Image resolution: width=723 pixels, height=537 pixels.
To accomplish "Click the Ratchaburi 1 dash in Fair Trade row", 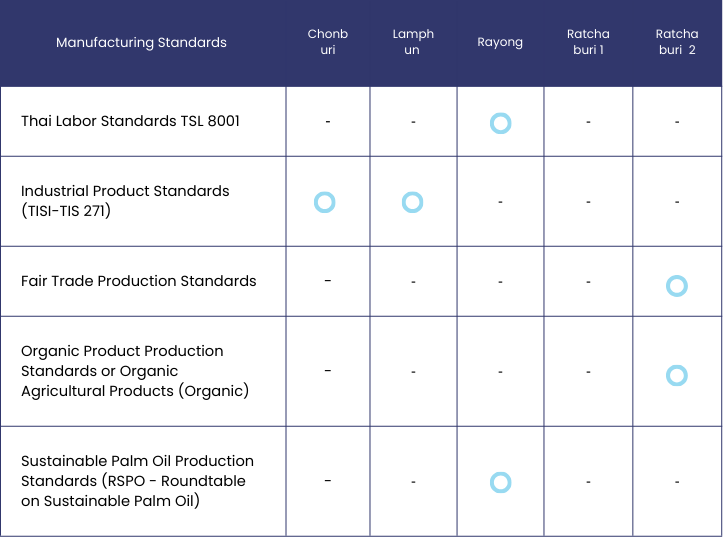I will pos(588,282).
